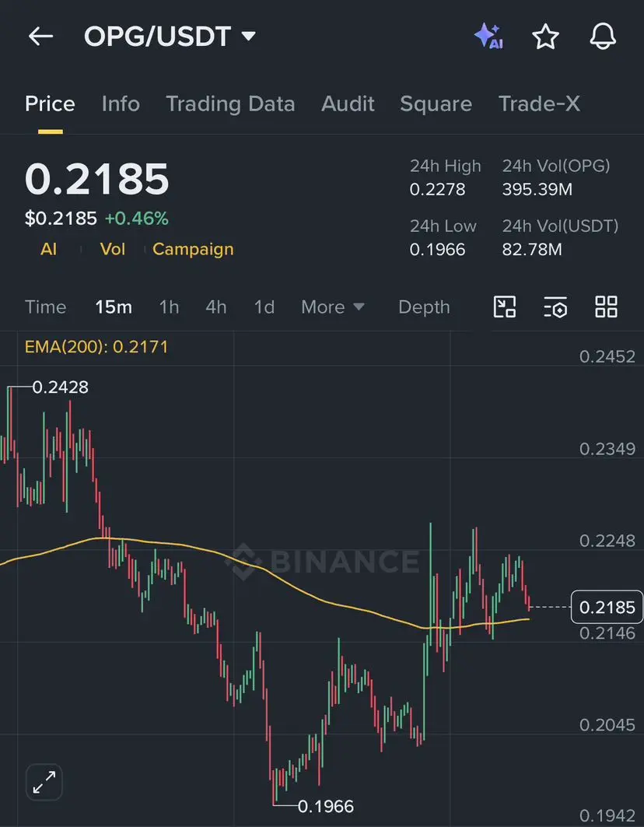Open the four-square grid layout icon

click(606, 307)
